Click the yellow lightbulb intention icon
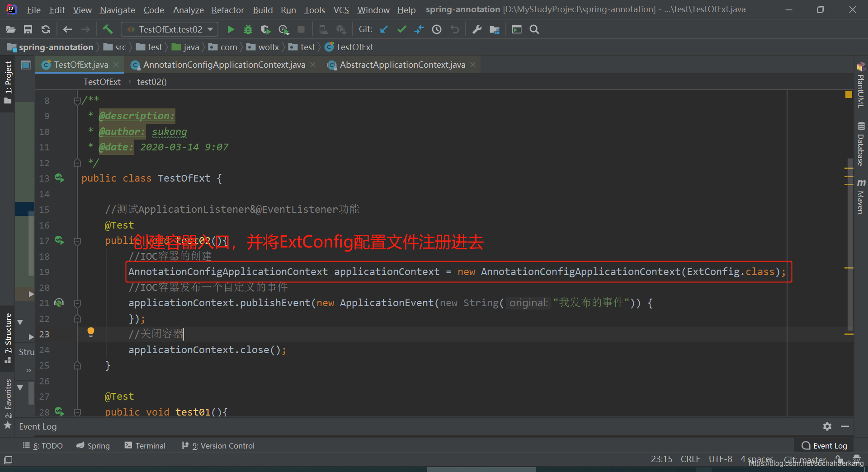Viewport: 868px width, 472px height. point(91,332)
